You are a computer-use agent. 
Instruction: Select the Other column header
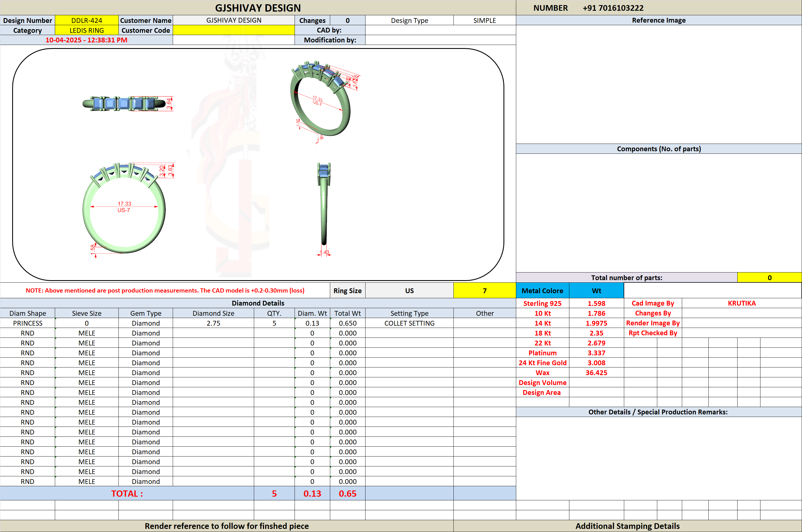coord(485,313)
